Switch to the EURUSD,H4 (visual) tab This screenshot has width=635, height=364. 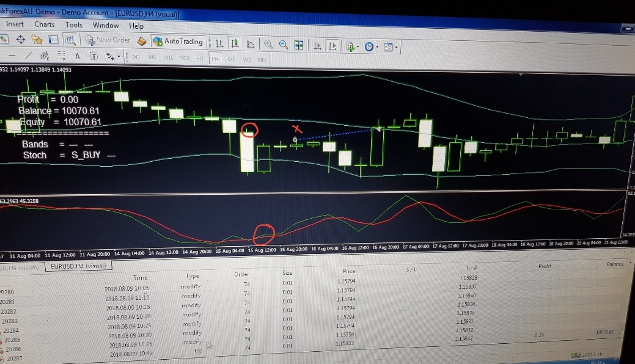pyautogui.click(x=78, y=266)
